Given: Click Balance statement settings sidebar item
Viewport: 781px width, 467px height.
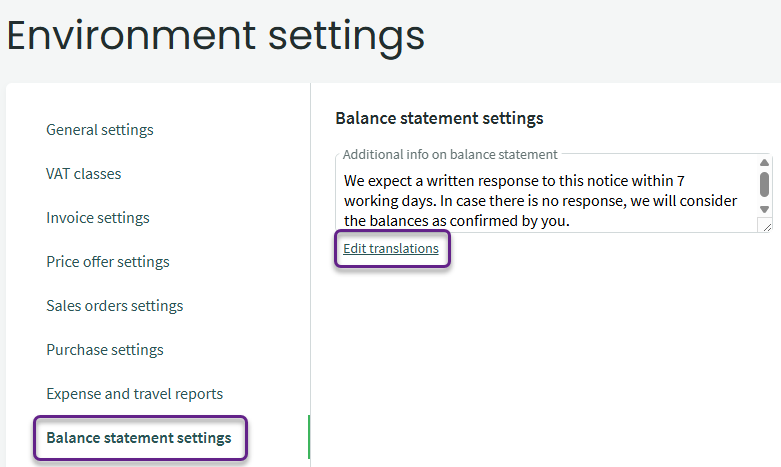Looking at the screenshot, I should [x=139, y=438].
